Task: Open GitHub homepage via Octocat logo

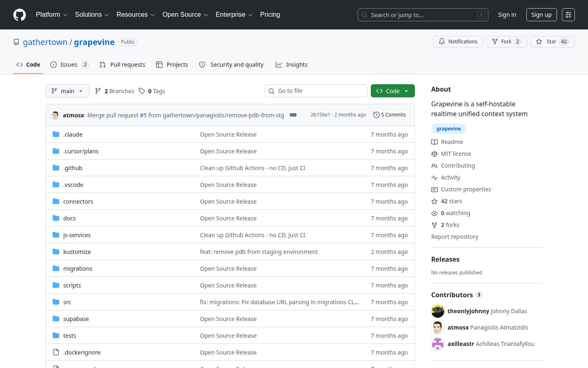Action: tap(20, 15)
